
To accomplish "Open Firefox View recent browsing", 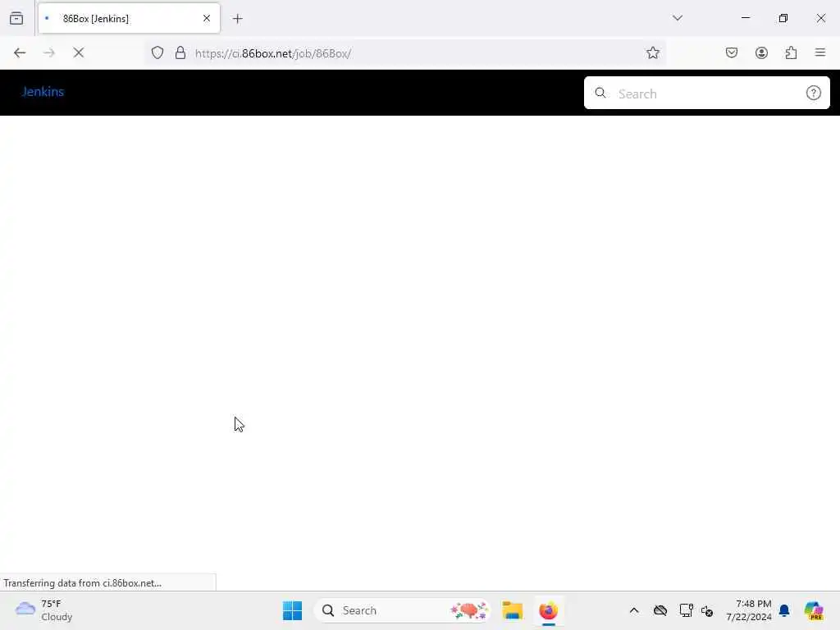I will pyautogui.click(x=16, y=19).
